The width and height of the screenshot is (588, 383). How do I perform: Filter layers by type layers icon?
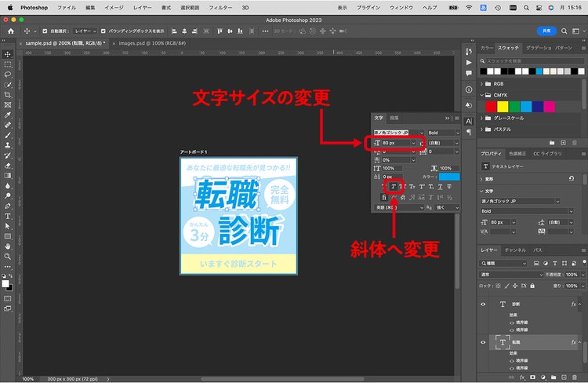(555, 264)
